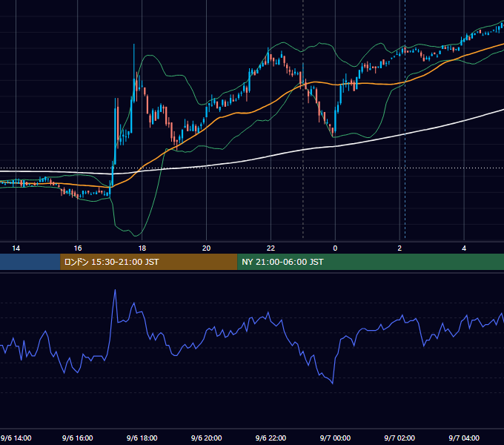Click the 16 hour label on price chart axis
The height and width of the screenshot is (445, 504).
click(x=78, y=248)
